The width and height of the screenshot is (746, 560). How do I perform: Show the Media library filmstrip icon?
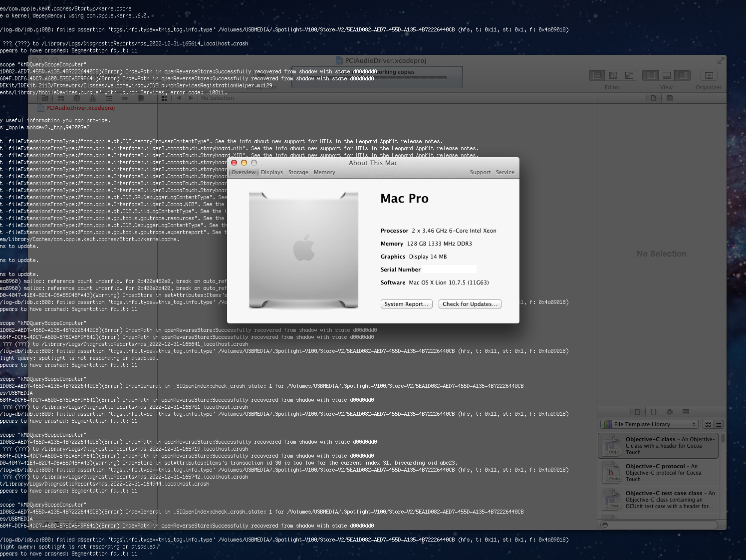[x=686, y=412]
